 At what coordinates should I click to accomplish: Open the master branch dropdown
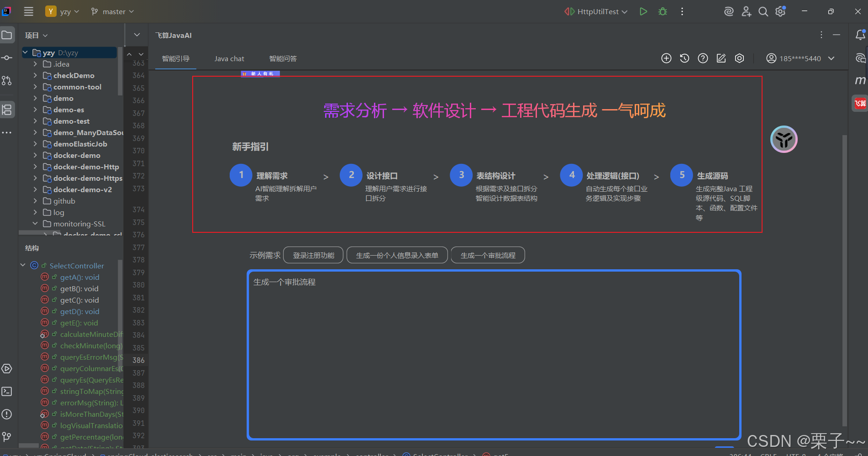pos(112,11)
